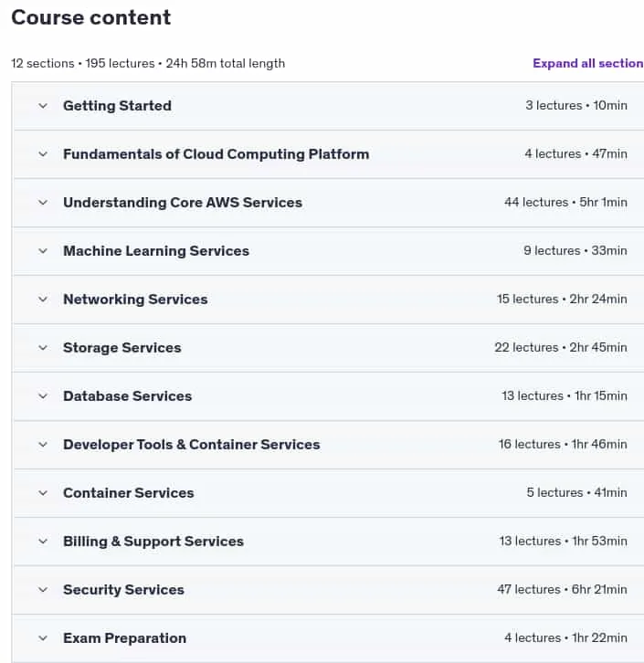The image size is (644, 663).
Task: Click chevron next to Machine Learning Services
Action: [x=43, y=251]
